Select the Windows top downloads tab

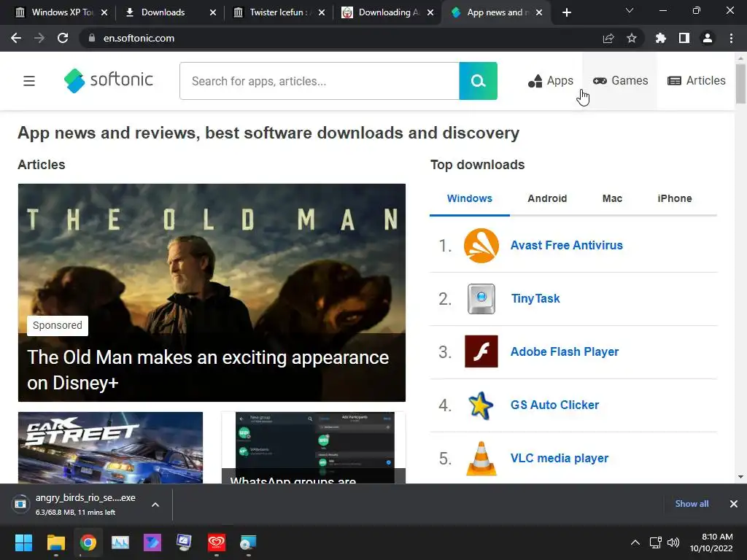[469, 198]
